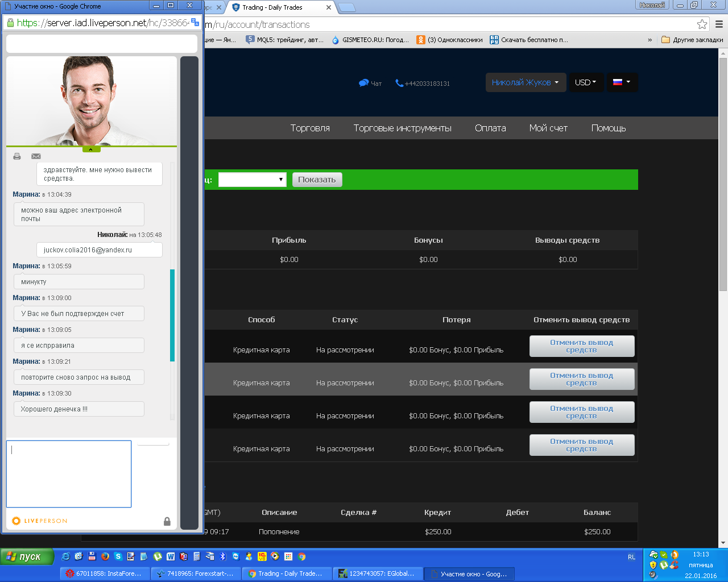
Task: Click the Чат speech bubble icon
Action: coord(364,83)
